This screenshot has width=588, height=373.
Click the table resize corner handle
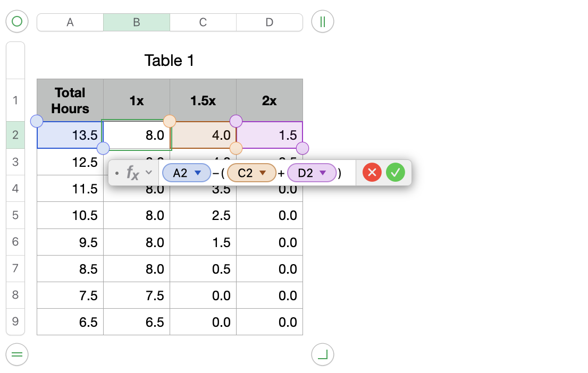[x=323, y=354]
